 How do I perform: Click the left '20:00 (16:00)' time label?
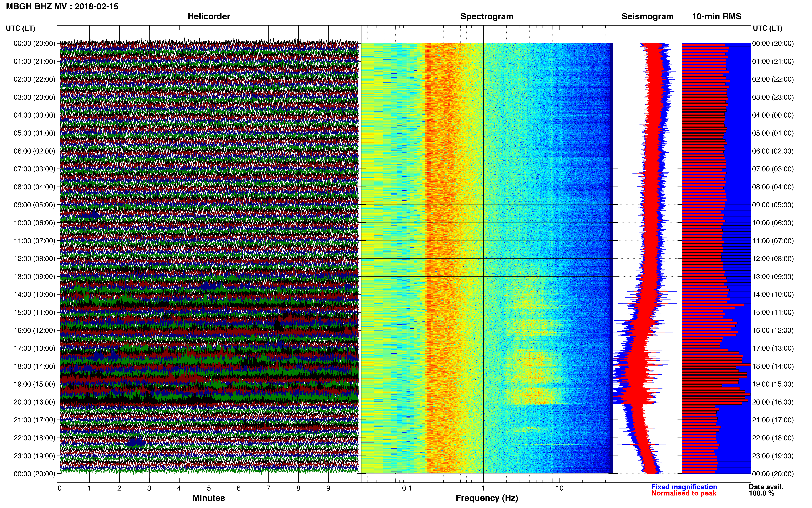pyautogui.click(x=34, y=402)
